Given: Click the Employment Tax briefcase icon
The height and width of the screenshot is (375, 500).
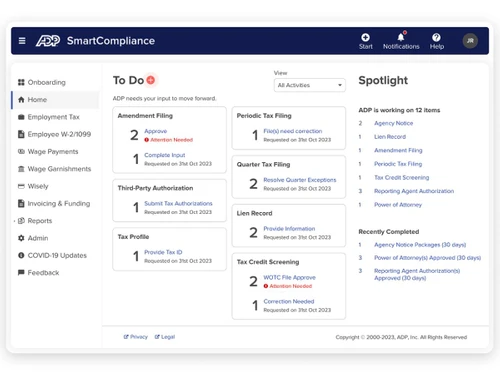Looking at the screenshot, I should [x=21, y=117].
